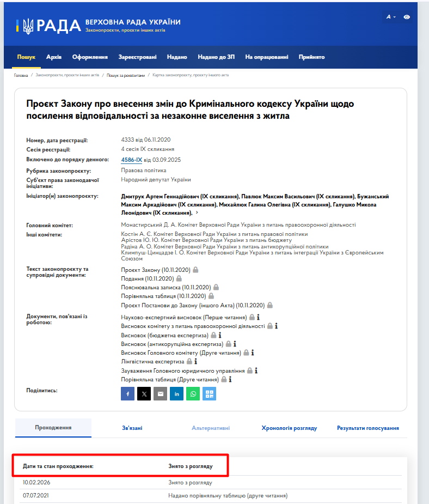Share the bill by email
This screenshot has width=429, height=504.
click(160, 394)
